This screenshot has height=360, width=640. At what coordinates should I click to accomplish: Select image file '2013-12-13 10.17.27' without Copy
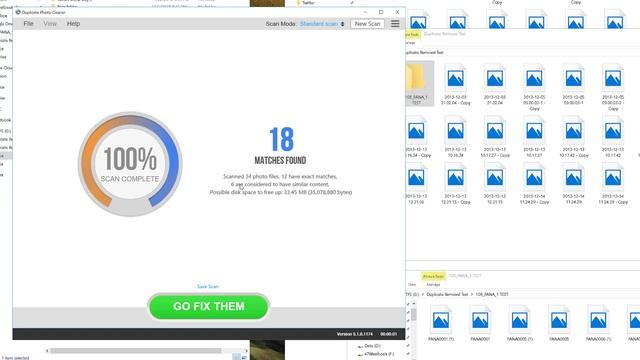(534, 137)
